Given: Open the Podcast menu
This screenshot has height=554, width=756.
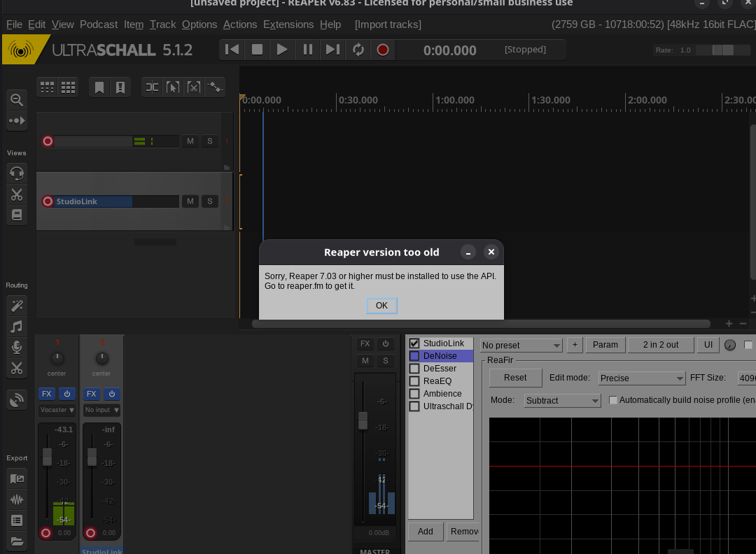Looking at the screenshot, I should [99, 24].
